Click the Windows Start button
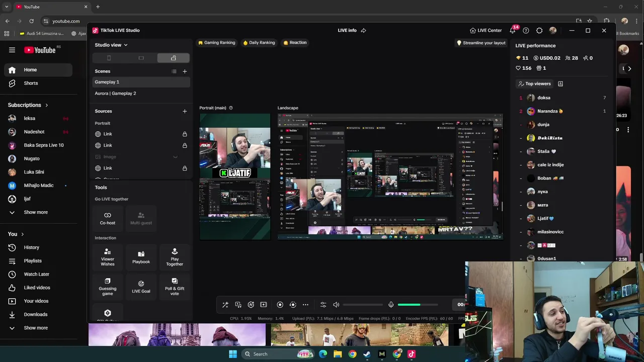Image resolution: width=644 pixels, height=362 pixels. pyautogui.click(x=232, y=354)
